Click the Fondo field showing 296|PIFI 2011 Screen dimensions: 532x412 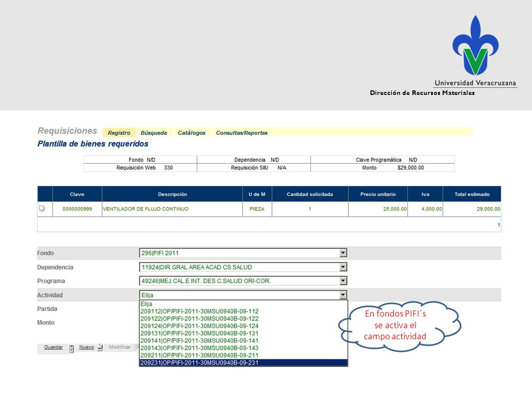[243, 253]
